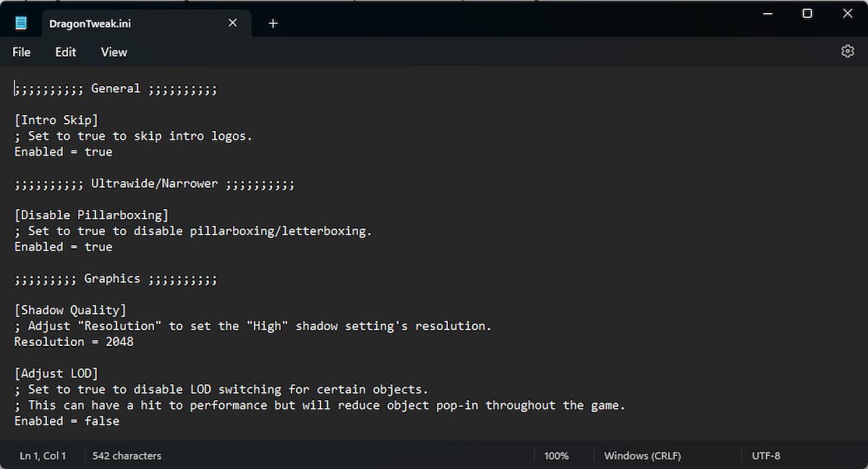Viewport: 868px width, 469px height.
Task: Click the 100% zoom level in status bar
Action: point(556,456)
